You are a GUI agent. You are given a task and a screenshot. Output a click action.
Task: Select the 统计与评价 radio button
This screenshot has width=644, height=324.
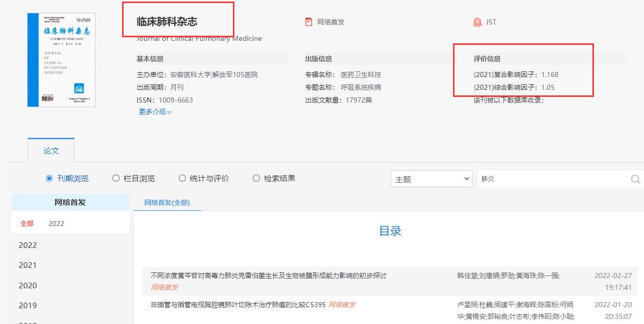tap(182, 178)
